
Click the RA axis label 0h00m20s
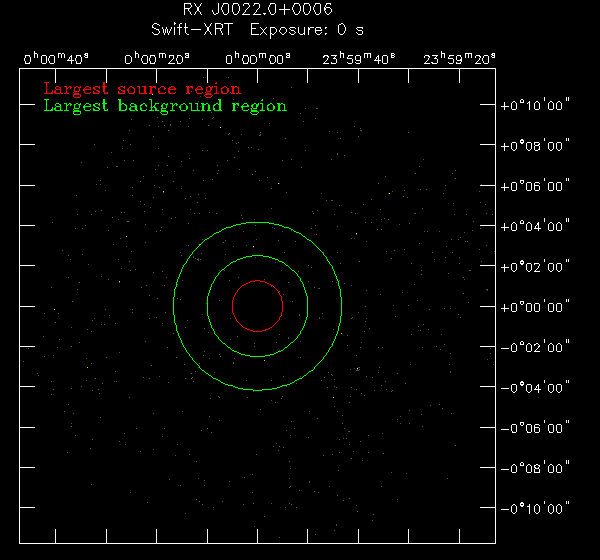pyautogui.click(x=157, y=59)
